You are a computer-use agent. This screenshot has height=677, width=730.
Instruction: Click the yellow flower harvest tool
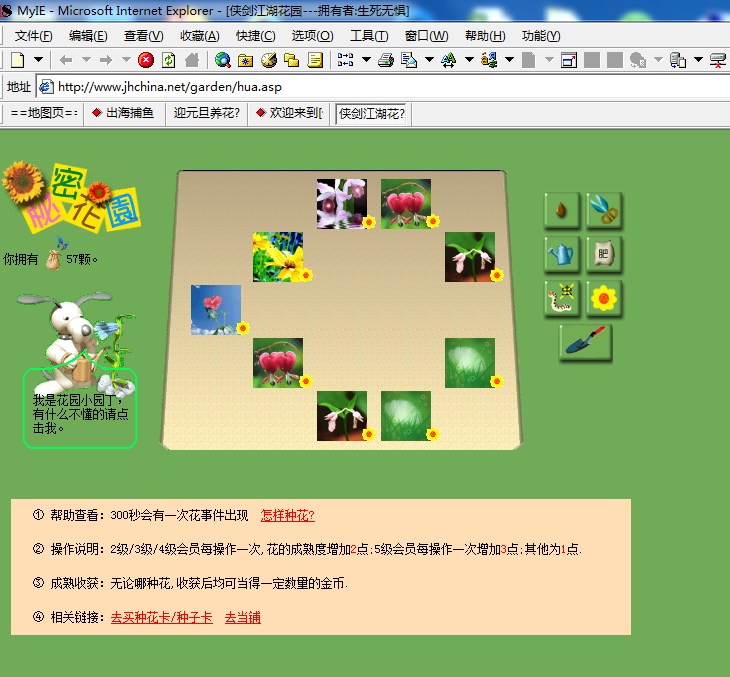click(x=604, y=298)
